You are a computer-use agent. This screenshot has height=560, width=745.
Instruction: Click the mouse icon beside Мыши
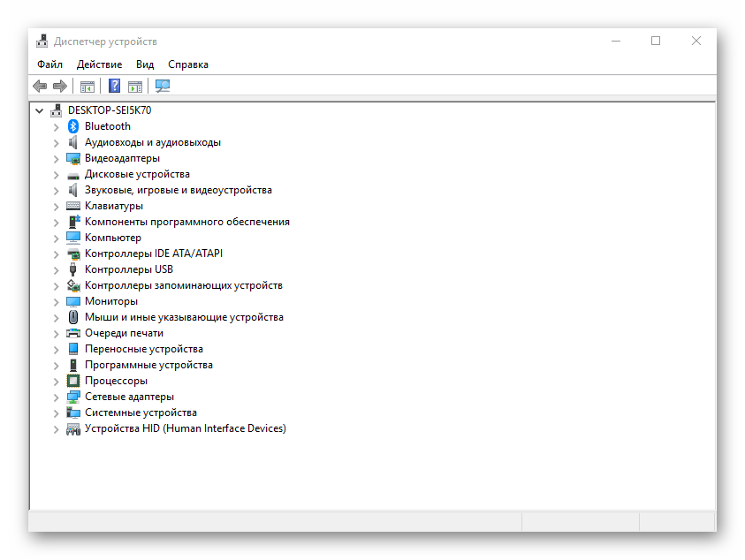(x=73, y=317)
